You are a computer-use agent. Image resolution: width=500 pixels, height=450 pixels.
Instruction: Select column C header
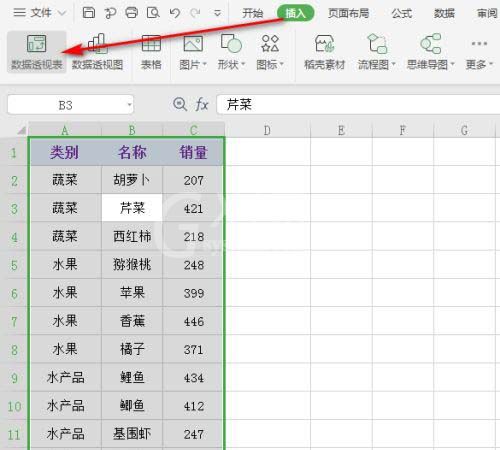[194, 130]
